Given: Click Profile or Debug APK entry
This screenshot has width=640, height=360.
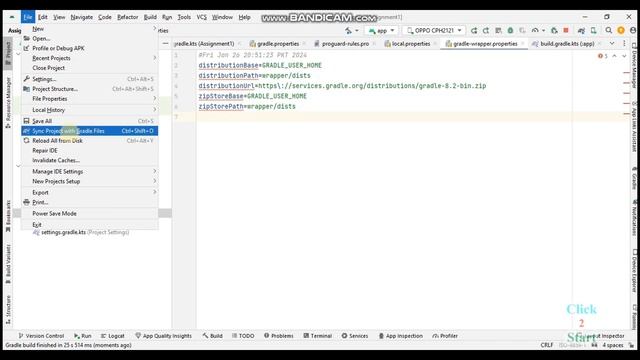Looking at the screenshot, I should pyautogui.click(x=89, y=48).
